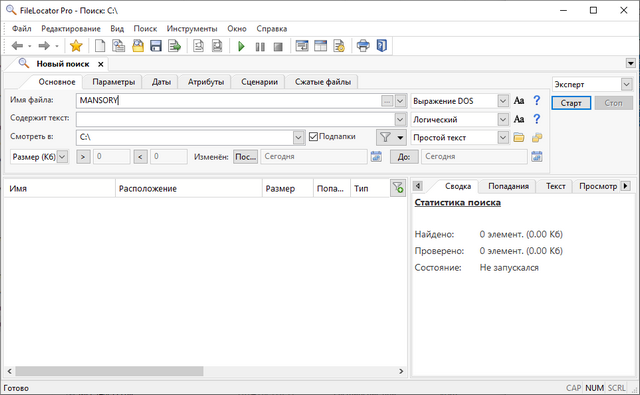Toggle the 'До:' modified-before button
640x395 pixels.
pos(404,157)
